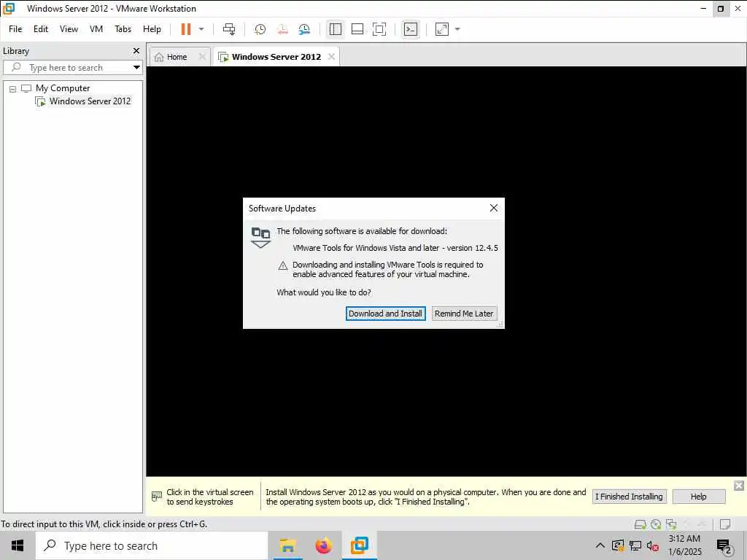The height and width of the screenshot is (560, 747).
Task: Close the Windows Server 2012 tab
Action: coord(331,56)
